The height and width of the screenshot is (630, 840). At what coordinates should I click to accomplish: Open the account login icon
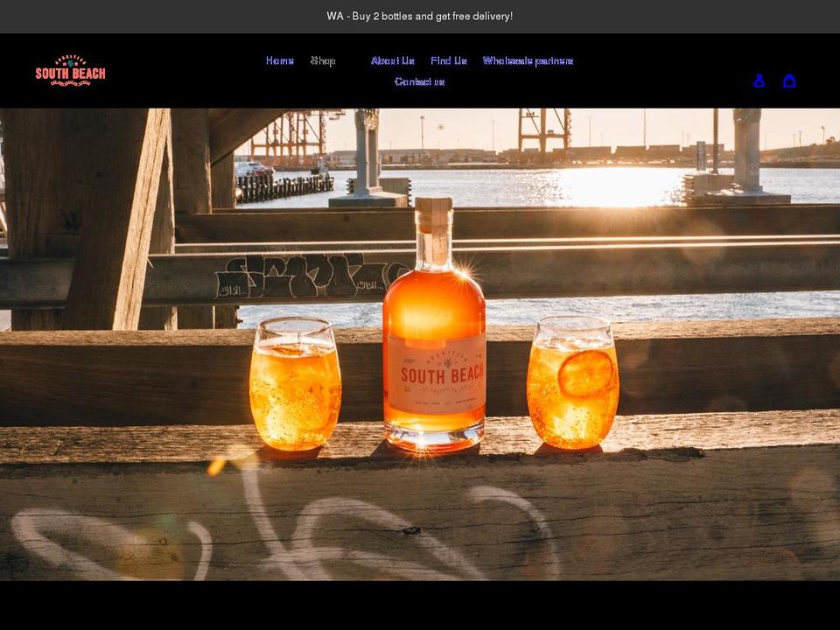click(x=759, y=80)
